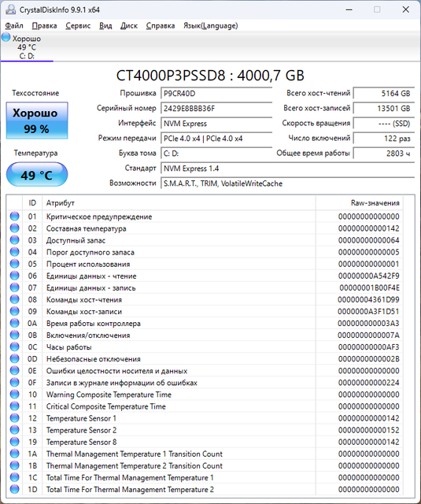The height and width of the screenshot is (504, 421).
Task: Click the total host reads value 5164 GB
Action: click(x=384, y=94)
